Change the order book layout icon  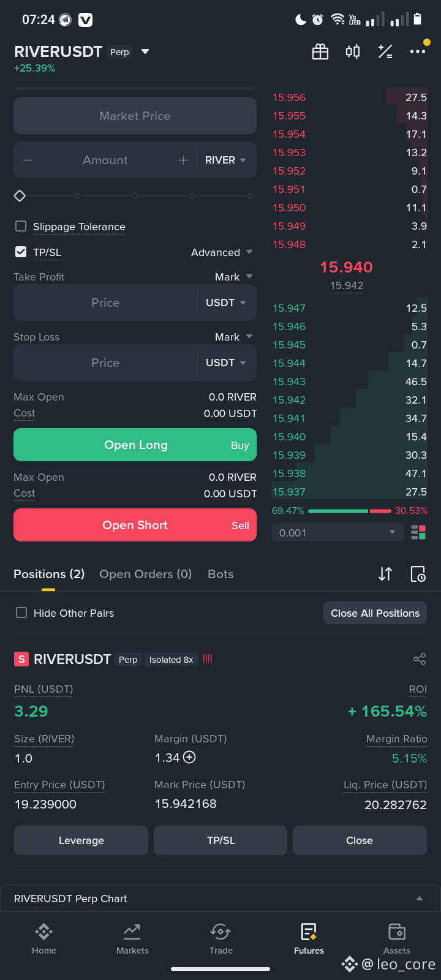click(418, 533)
